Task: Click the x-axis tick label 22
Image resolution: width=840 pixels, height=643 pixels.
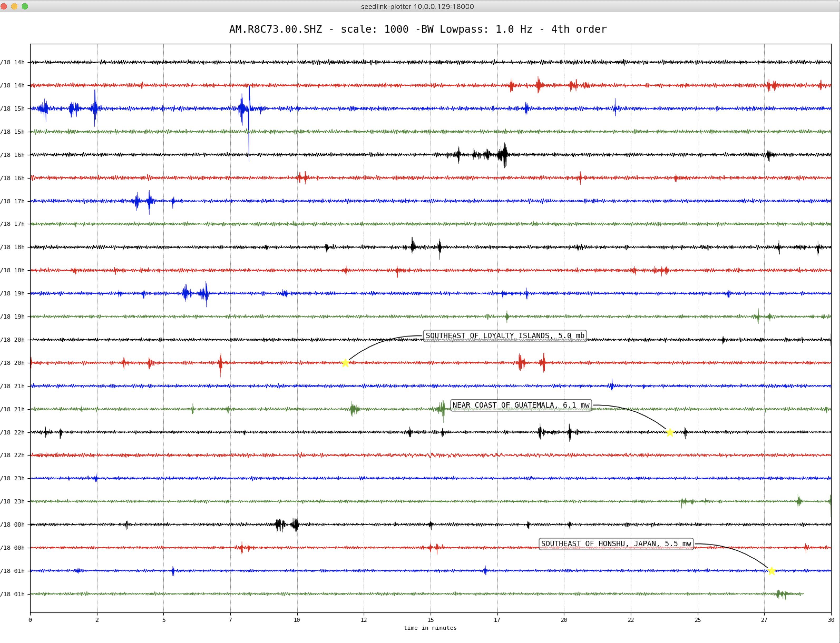Action: click(631, 620)
